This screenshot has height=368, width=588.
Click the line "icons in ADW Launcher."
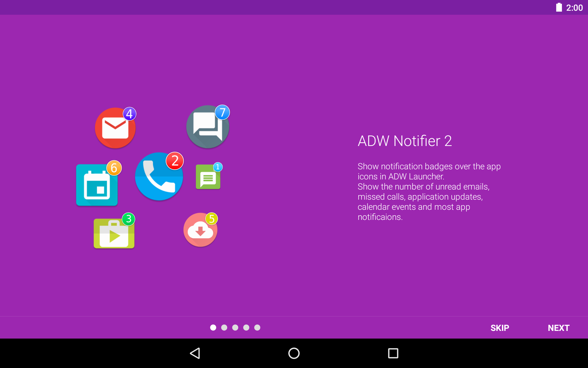(x=401, y=177)
